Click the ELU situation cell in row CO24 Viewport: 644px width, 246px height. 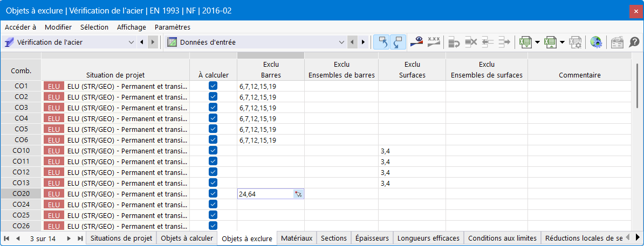[x=115, y=205]
